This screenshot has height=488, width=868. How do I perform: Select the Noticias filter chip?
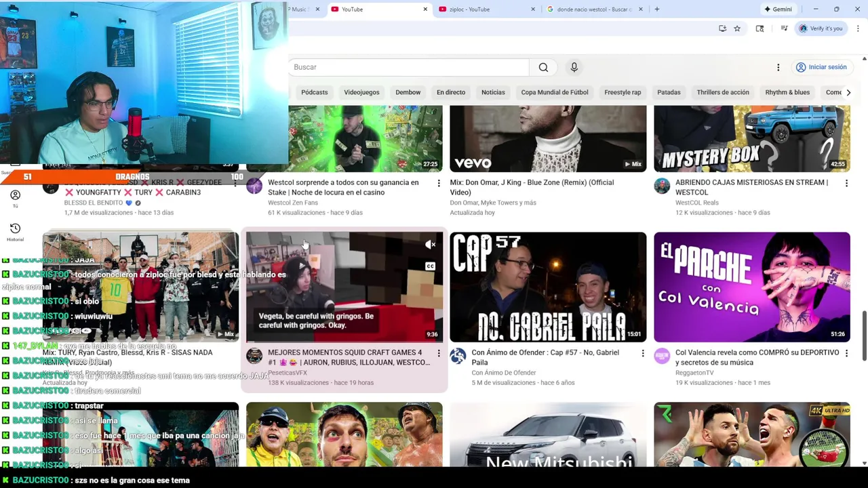(493, 92)
